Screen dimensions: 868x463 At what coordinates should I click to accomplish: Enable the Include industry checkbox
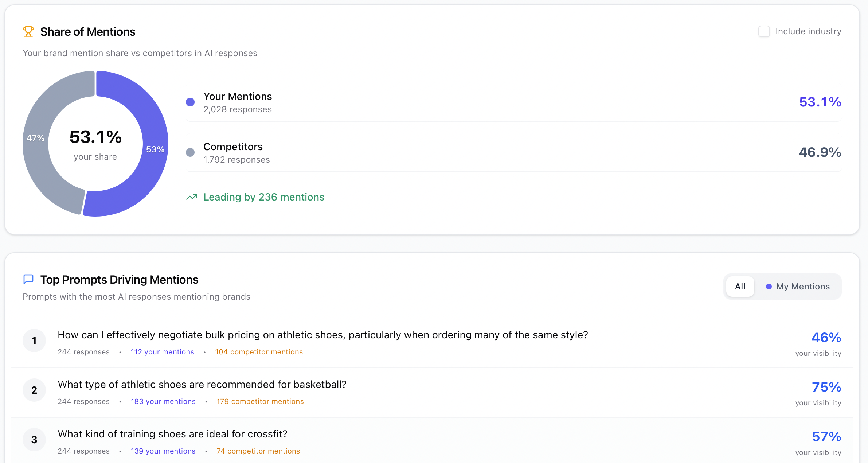point(764,31)
